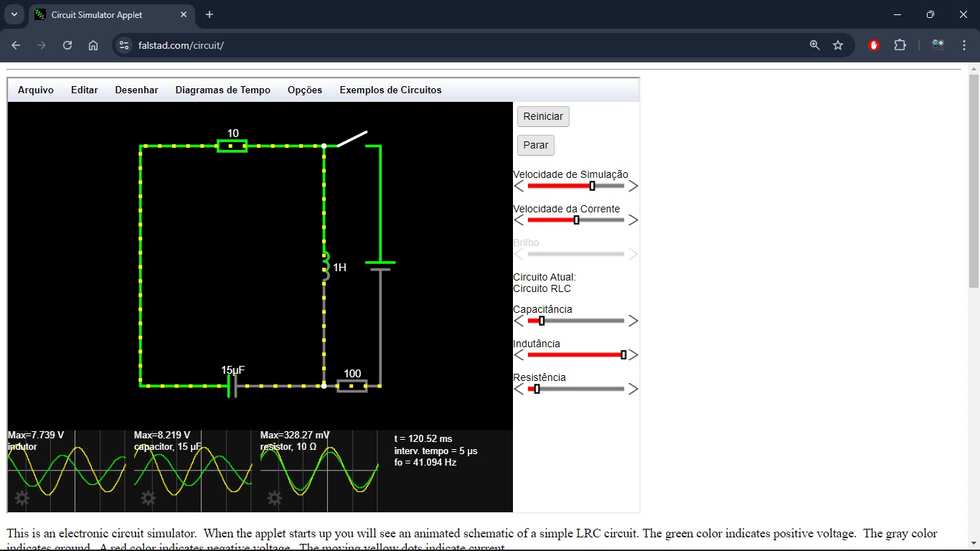Open Exemplos de Circuitos menu

(390, 90)
